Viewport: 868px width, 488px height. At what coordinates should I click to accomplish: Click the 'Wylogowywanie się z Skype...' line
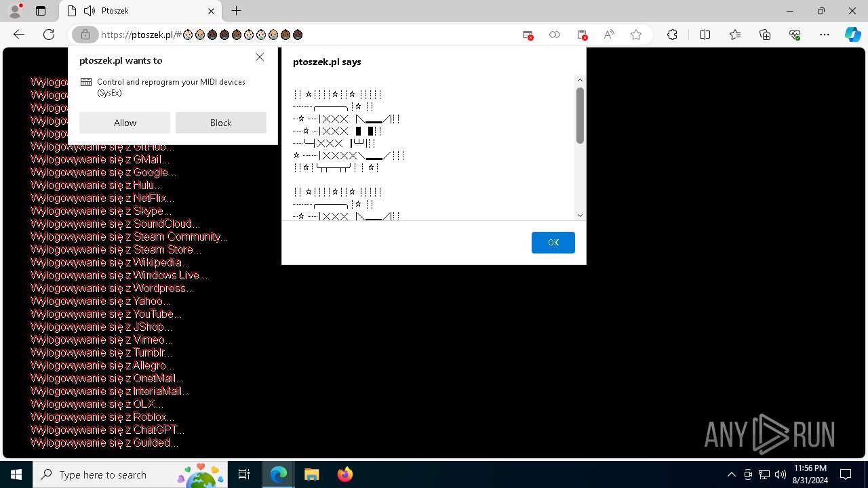click(101, 211)
